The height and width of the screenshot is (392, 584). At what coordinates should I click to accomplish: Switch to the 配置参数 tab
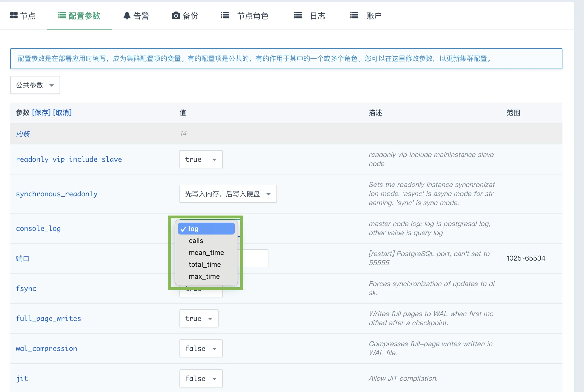click(x=79, y=16)
